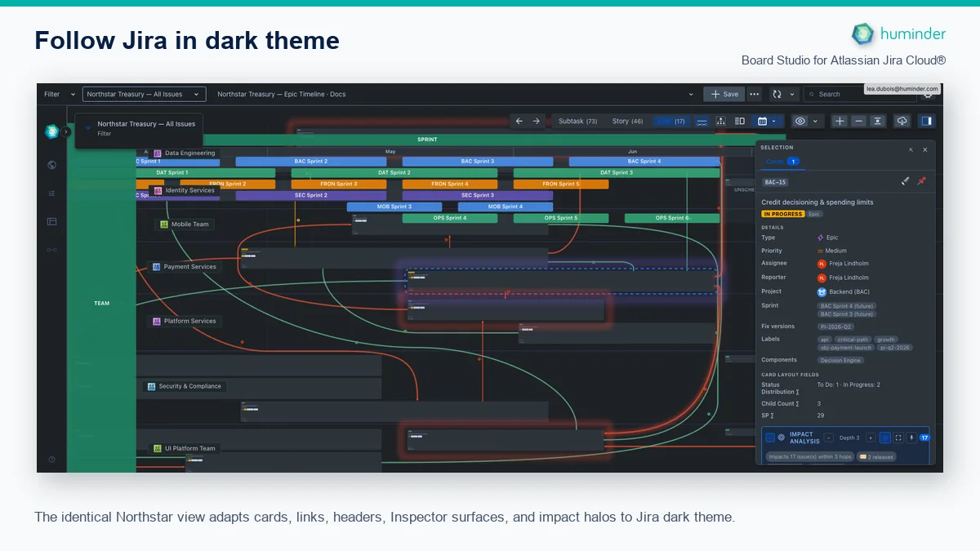Viewport: 980px width, 551px height.
Task: Click the zoom in plus icon
Action: tap(840, 121)
